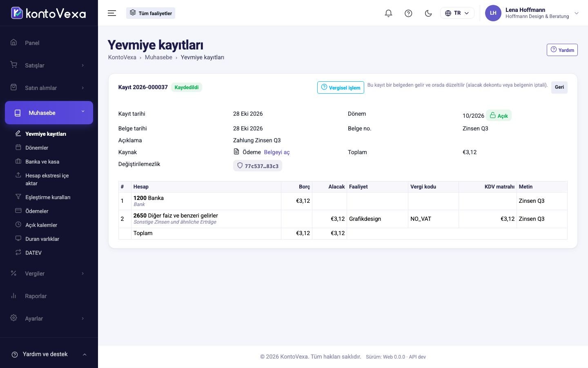Expand the Yardım ve destek menu

[49, 354]
